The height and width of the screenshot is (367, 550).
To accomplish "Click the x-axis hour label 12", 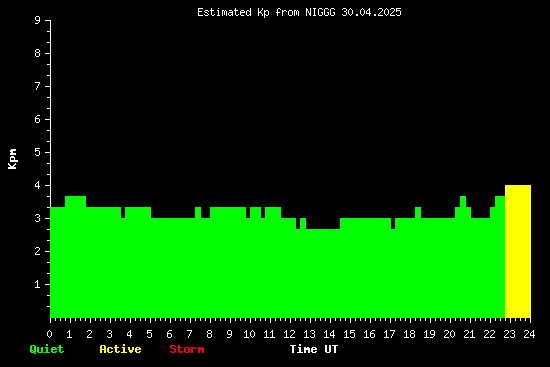I will (289, 334).
